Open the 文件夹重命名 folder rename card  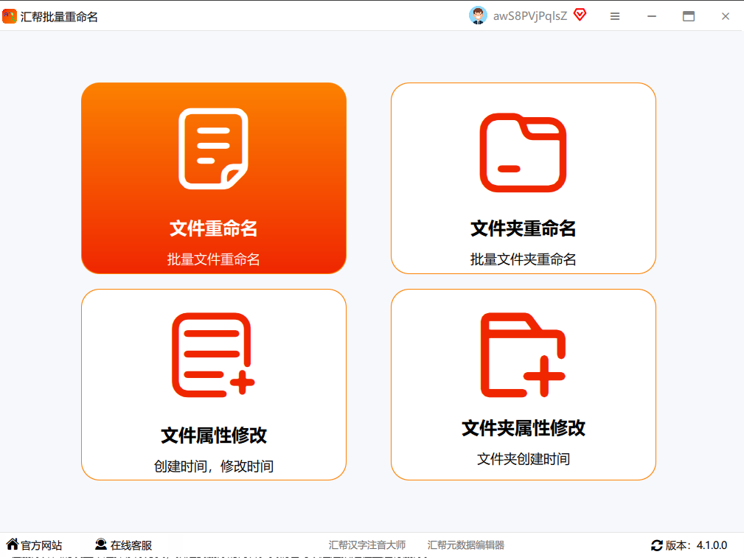[524, 178]
